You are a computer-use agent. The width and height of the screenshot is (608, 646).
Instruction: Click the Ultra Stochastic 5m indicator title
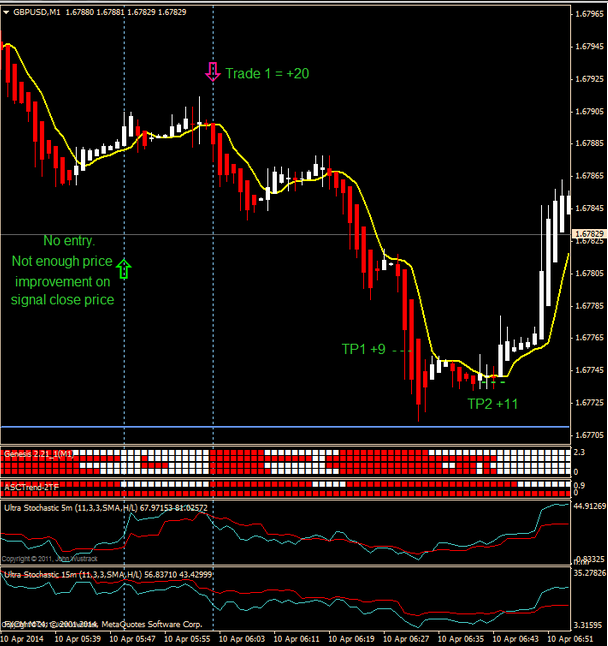point(106,508)
